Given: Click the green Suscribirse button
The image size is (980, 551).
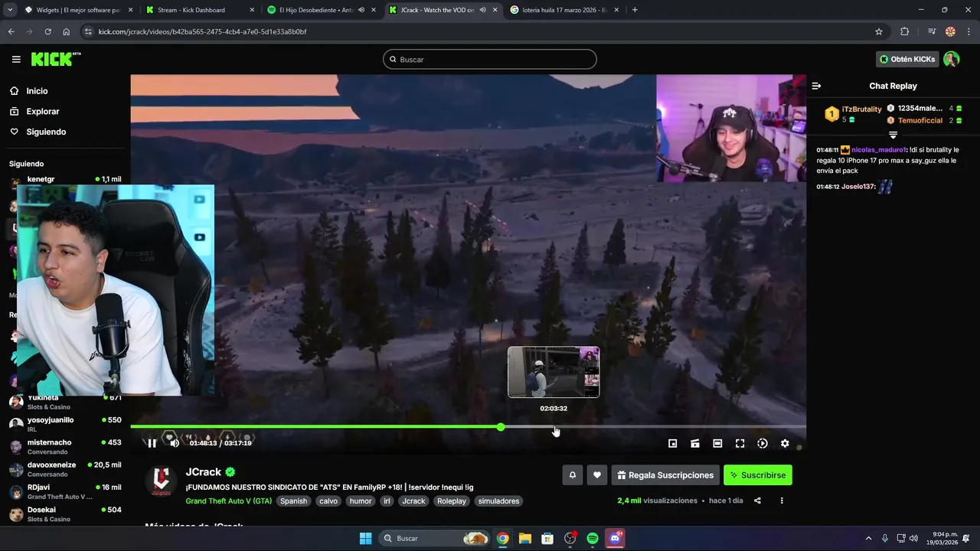Looking at the screenshot, I should click(x=758, y=475).
